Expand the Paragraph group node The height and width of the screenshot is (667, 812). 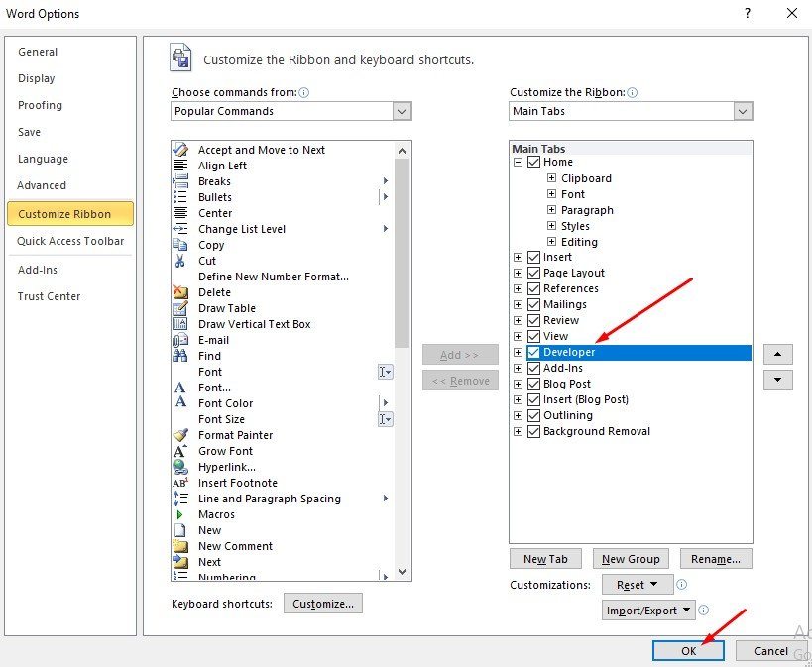pos(551,210)
